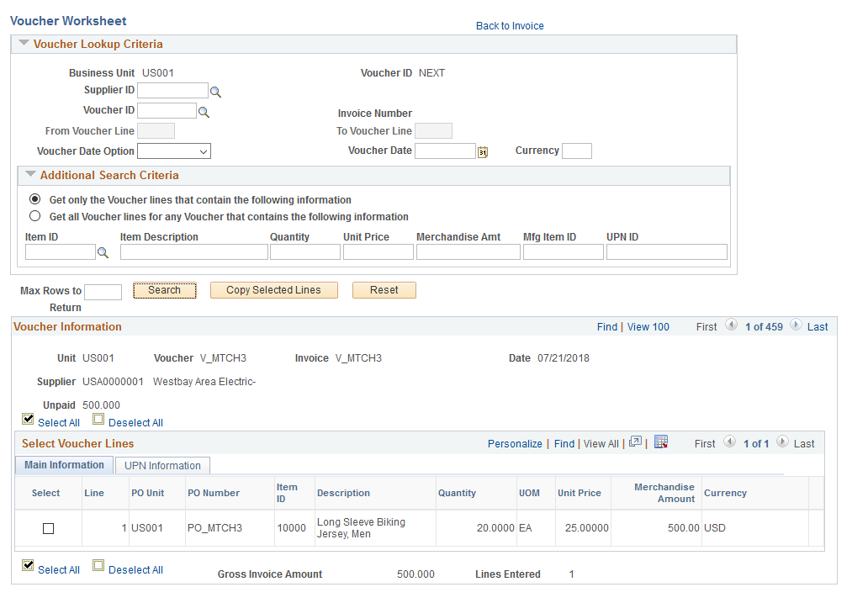
Task: Open the Item ID lookup magnifier
Action: click(x=103, y=253)
